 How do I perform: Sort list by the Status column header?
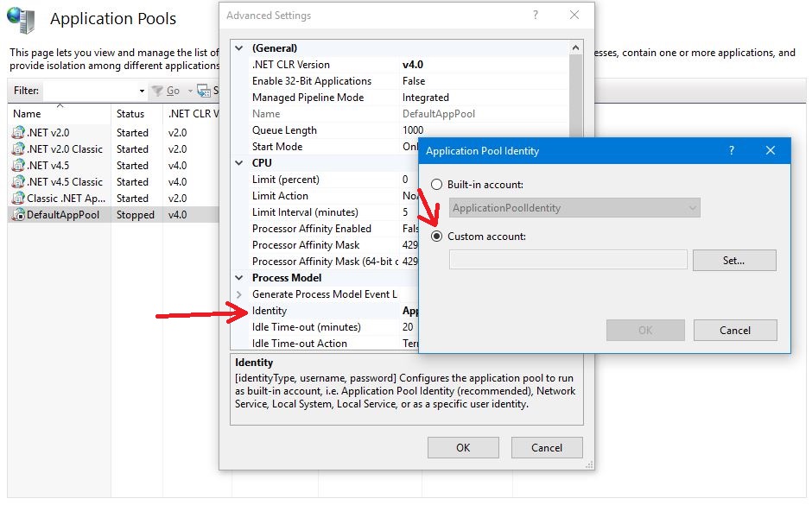click(130, 114)
